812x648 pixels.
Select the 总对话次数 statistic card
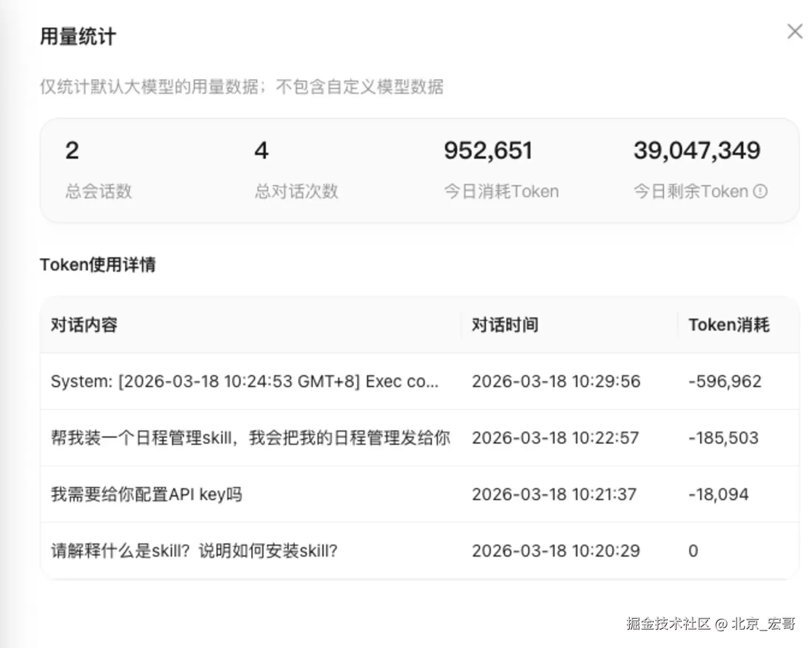295,169
